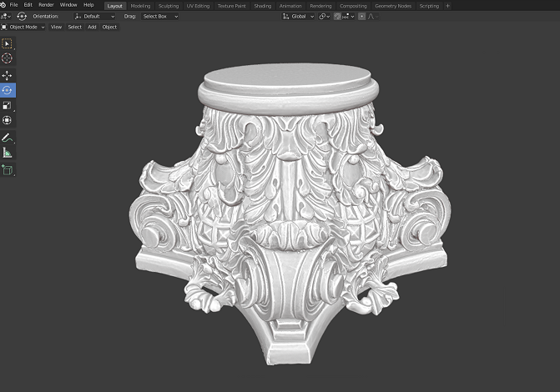
Task: Click the Add menu in viewport header
Action: coord(92,27)
